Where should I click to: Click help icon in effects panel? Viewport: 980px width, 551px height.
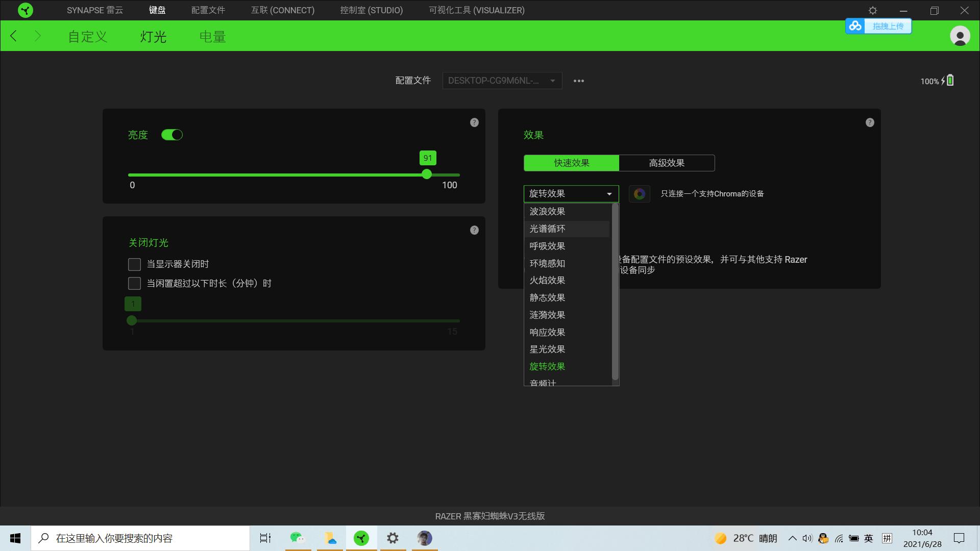870,122
